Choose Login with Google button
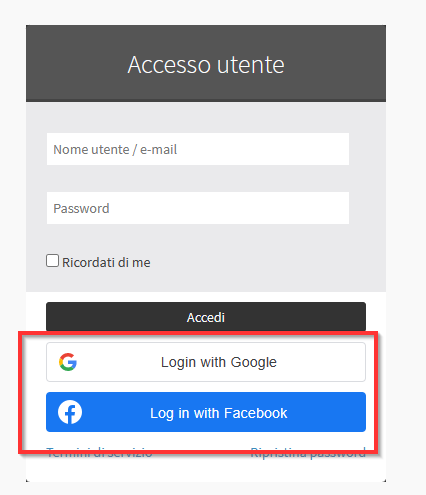This screenshot has width=426, height=495. (206, 362)
